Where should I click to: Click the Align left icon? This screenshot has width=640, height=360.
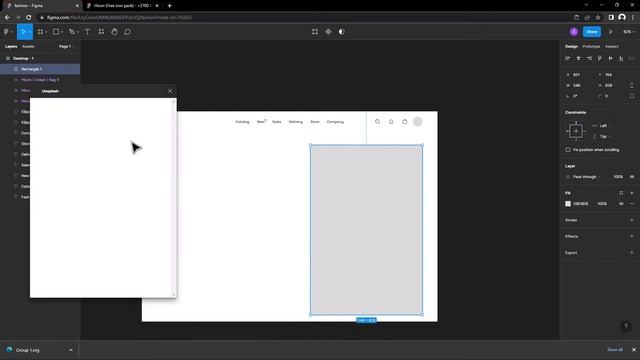pyautogui.click(x=567, y=58)
